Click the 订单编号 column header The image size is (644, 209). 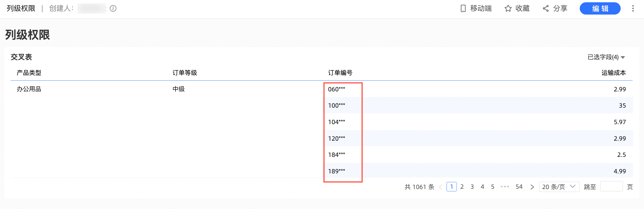[340, 73]
